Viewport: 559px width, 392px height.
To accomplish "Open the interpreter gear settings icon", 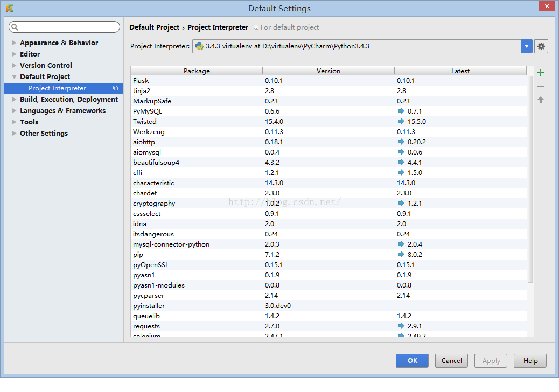I will 541,46.
